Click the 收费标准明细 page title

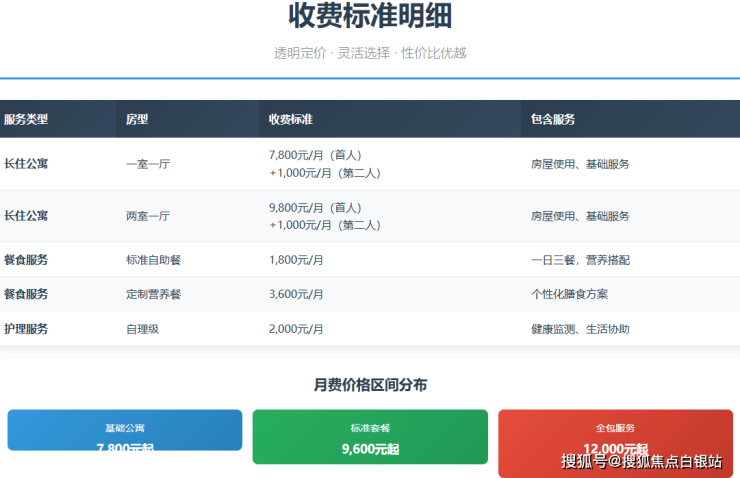[x=370, y=17]
